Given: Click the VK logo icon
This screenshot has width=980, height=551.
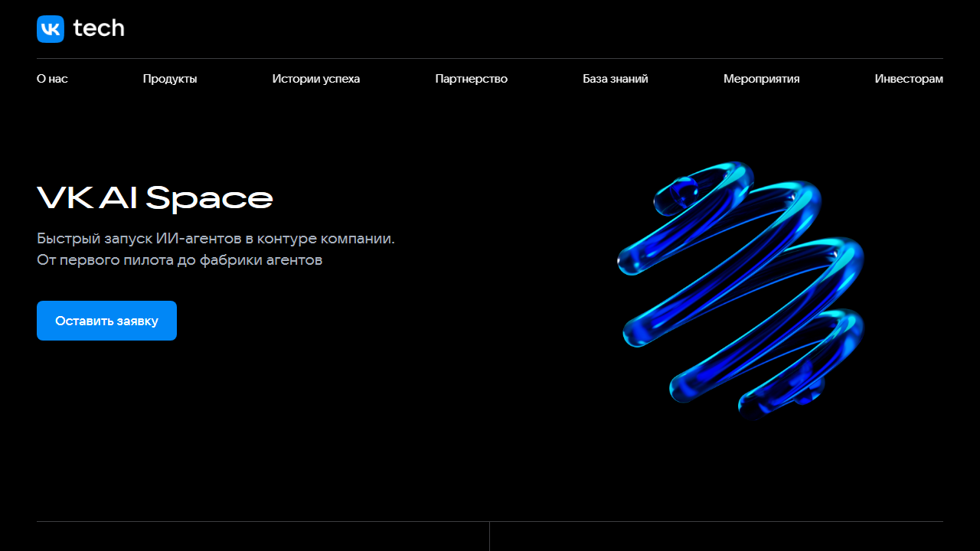Looking at the screenshot, I should click(x=51, y=29).
